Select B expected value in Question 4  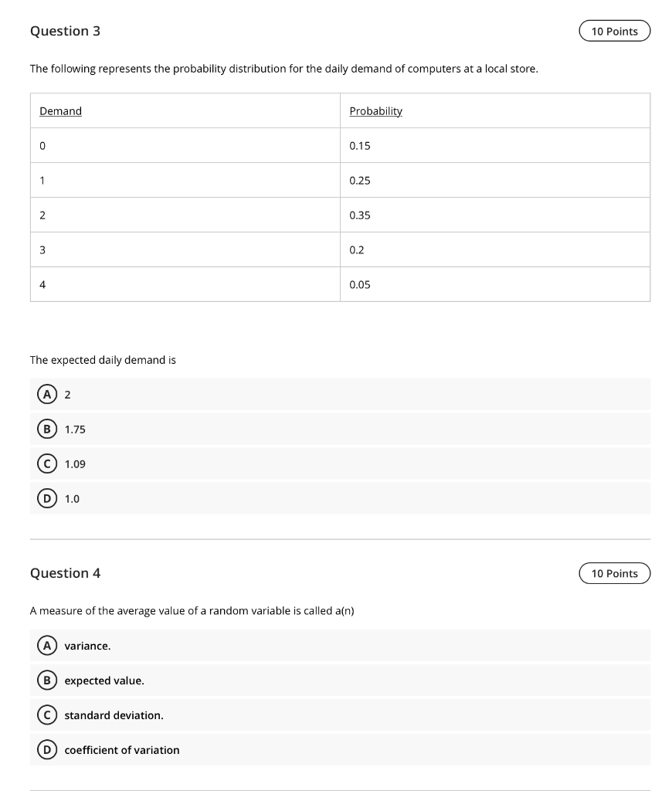tap(340, 681)
